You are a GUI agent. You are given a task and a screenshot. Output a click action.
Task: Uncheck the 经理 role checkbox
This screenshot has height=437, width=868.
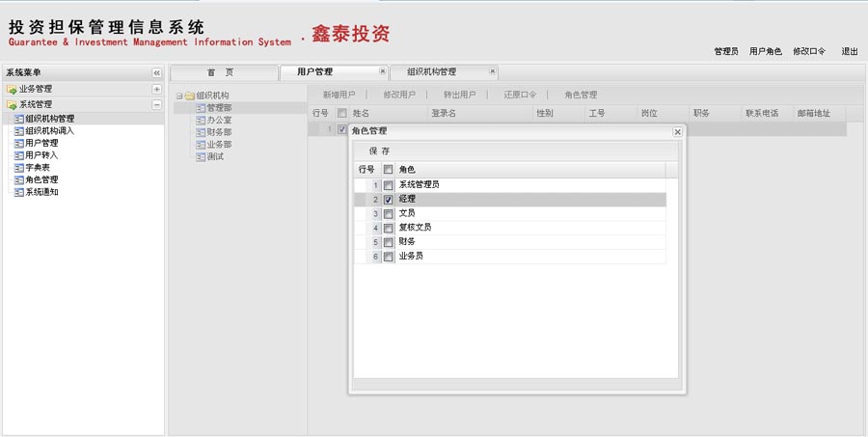(388, 200)
